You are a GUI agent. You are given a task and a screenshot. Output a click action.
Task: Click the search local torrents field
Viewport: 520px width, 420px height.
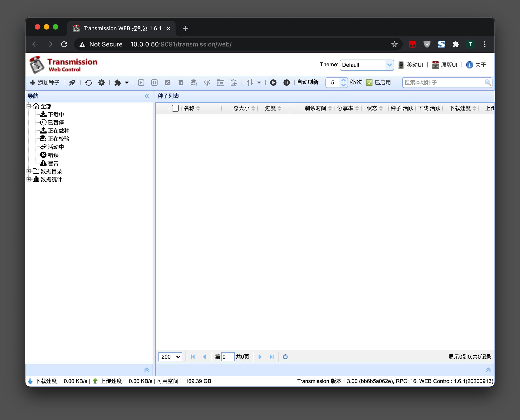coord(443,83)
